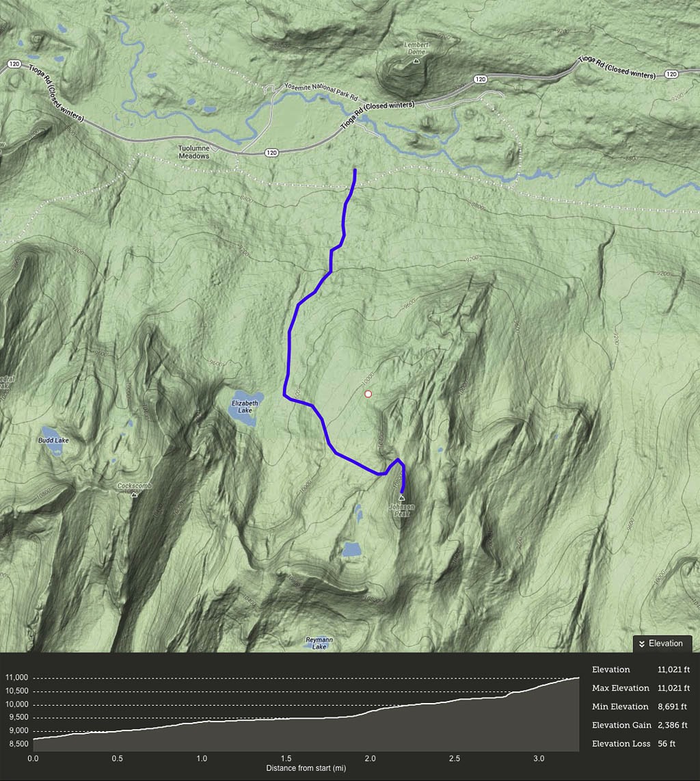Click the elevation profile at the 2.0 mile mark
Screen dimensions: 700x781
pyautogui.click(x=370, y=713)
